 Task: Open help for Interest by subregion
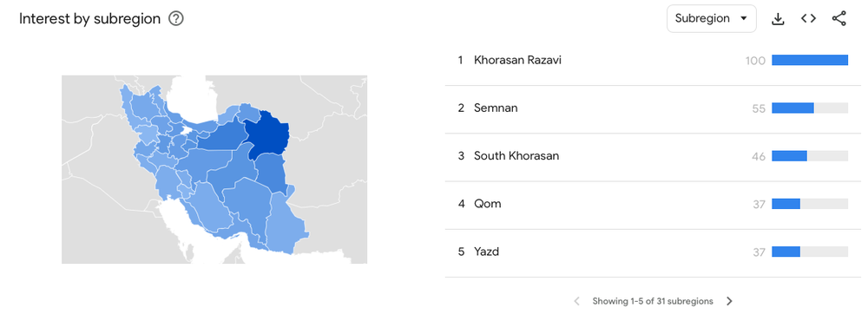[x=176, y=19]
